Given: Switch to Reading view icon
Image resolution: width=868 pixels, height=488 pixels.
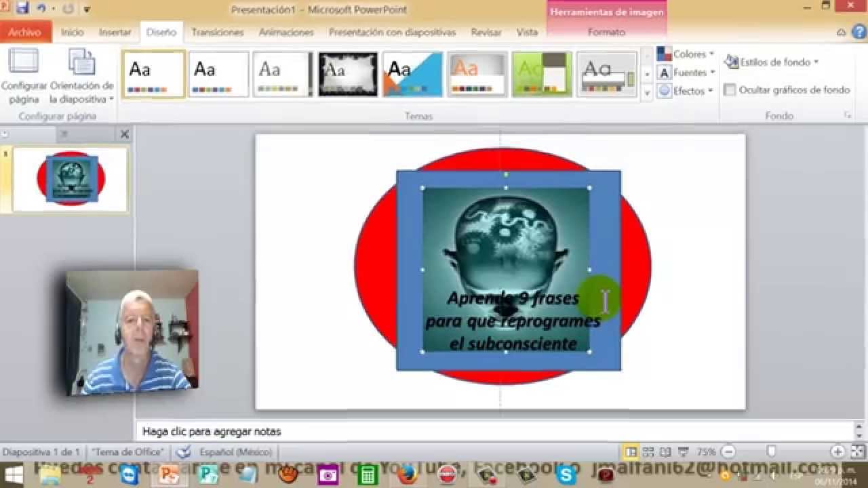Looking at the screenshot, I should (x=665, y=451).
